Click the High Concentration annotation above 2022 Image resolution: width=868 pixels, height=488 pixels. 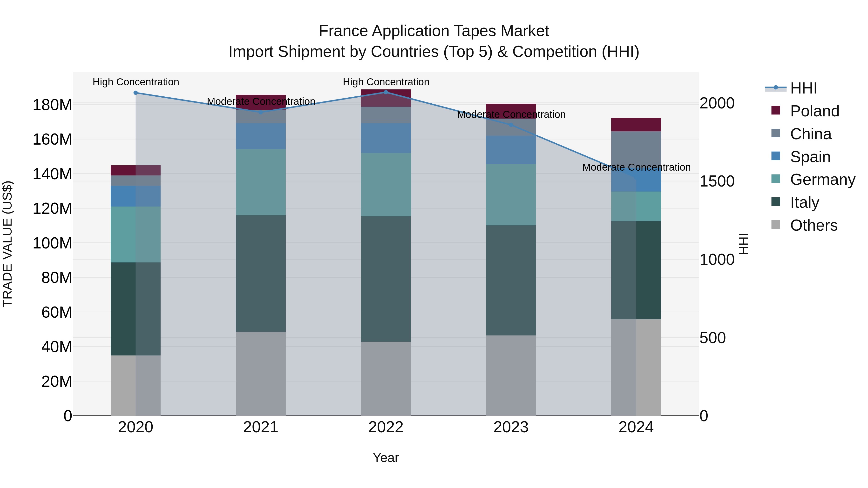coord(386,82)
